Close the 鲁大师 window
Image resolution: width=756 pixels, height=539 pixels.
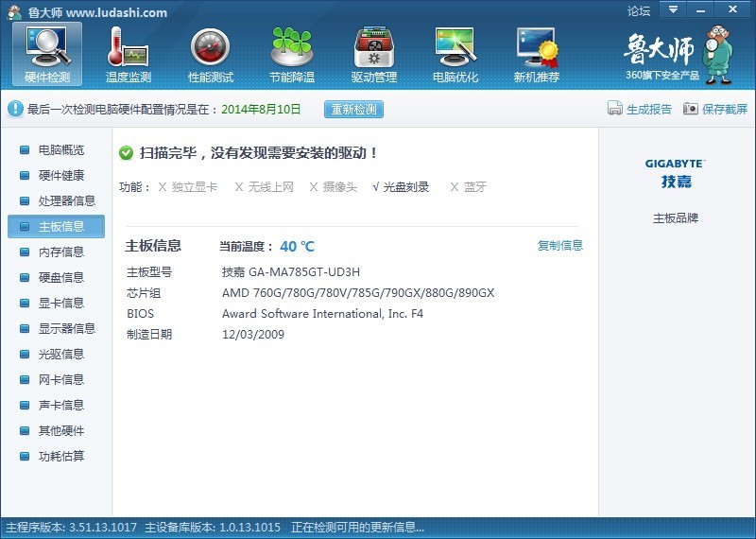[732, 9]
